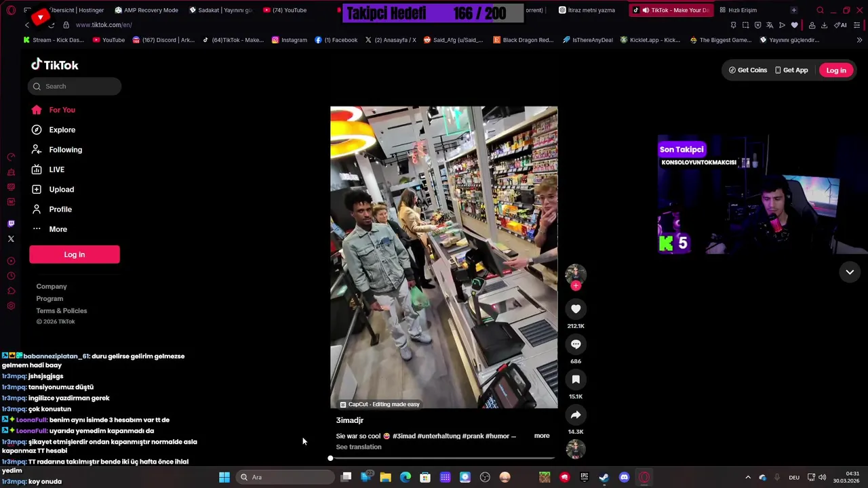Open Minecraft from the taskbar
868x488 pixels.
(x=545, y=477)
